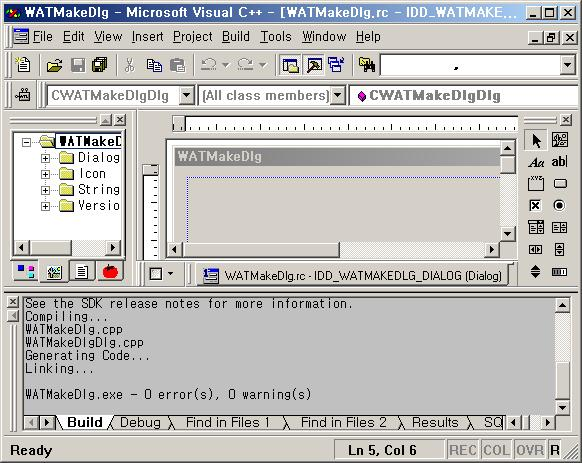The height and width of the screenshot is (463, 582).
Task: Select the Check Box control tool
Action: 536,205
